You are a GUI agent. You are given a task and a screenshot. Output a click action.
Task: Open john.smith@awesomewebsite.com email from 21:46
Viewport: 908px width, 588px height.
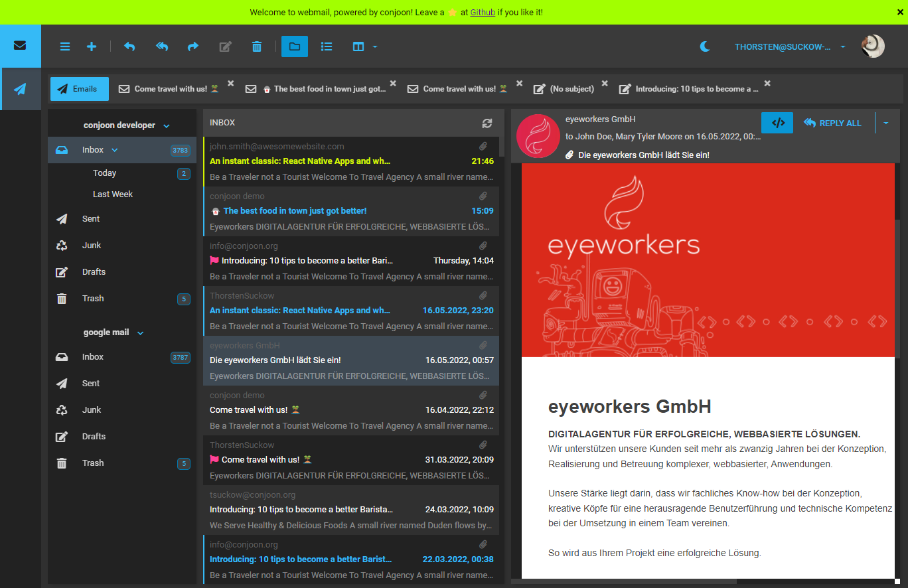click(351, 162)
